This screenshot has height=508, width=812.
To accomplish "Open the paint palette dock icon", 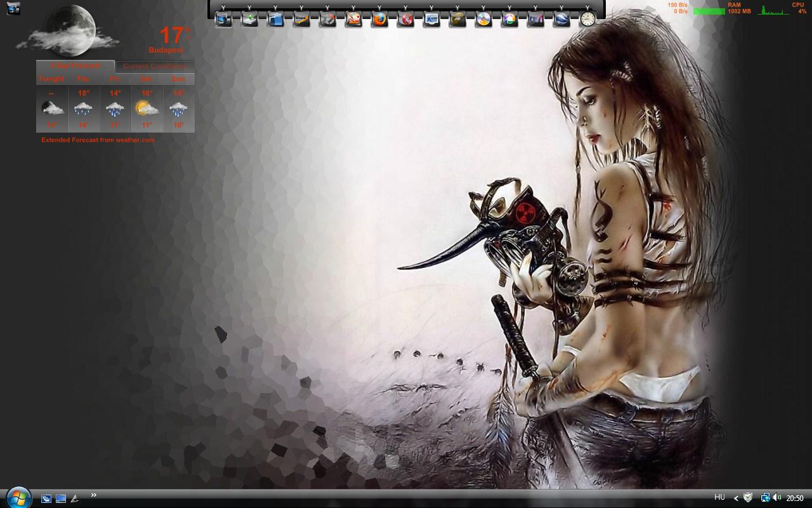I will click(x=354, y=20).
